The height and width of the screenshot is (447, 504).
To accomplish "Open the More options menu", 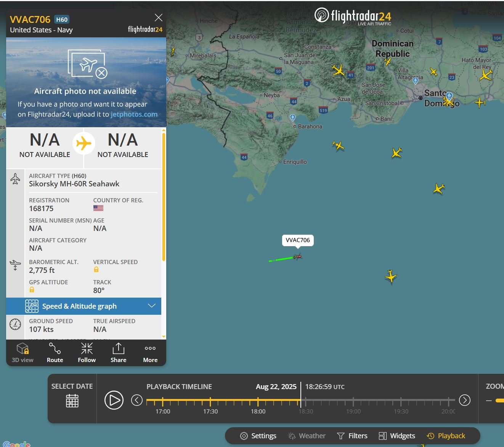I will [x=150, y=352].
